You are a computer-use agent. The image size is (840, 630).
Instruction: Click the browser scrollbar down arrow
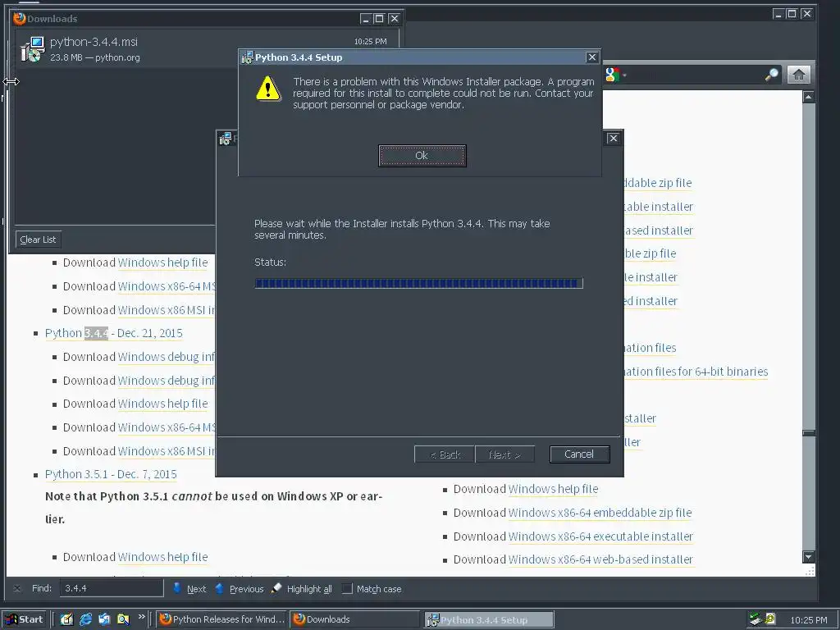[808, 557]
